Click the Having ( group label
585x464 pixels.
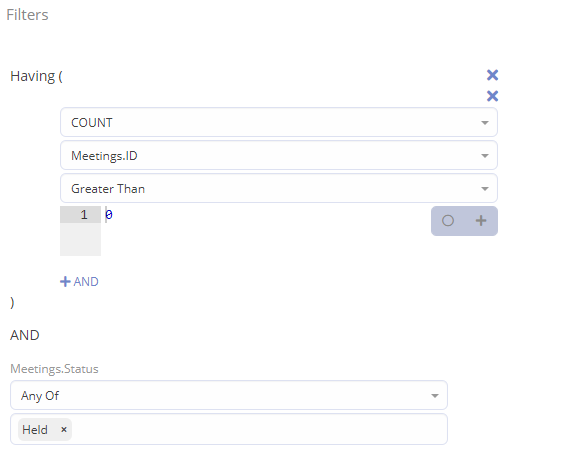pyautogui.click(x=36, y=76)
